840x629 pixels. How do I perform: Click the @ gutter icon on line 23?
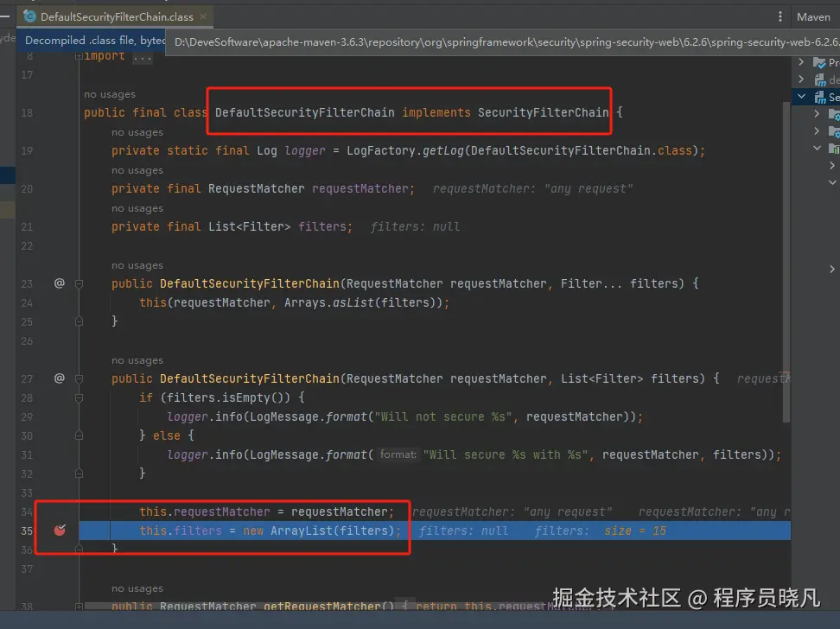(60, 283)
